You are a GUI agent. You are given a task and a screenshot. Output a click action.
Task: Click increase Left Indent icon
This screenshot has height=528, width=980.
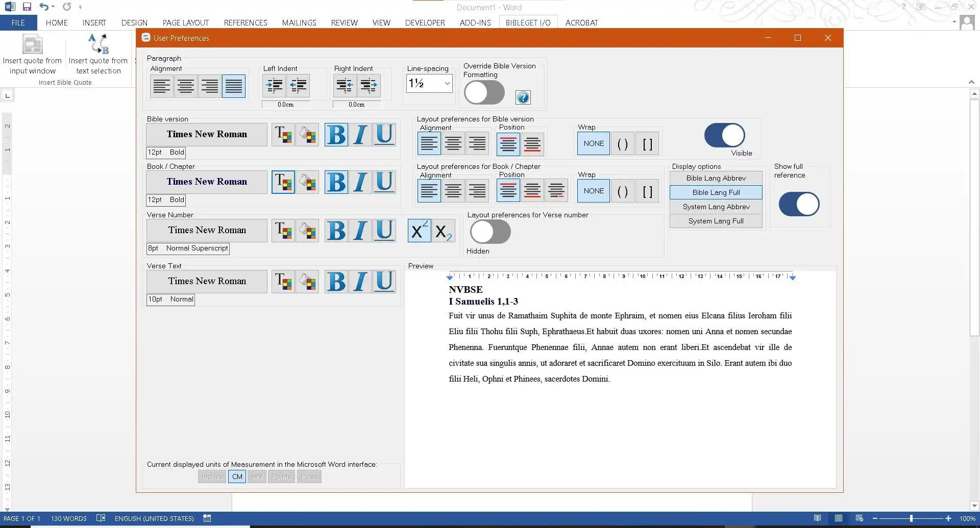275,86
